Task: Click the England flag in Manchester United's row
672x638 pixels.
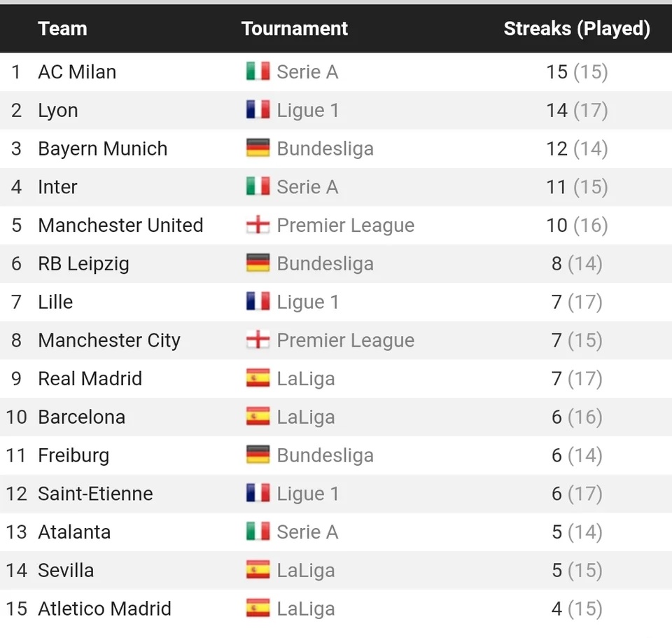Action: coord(258,226)
